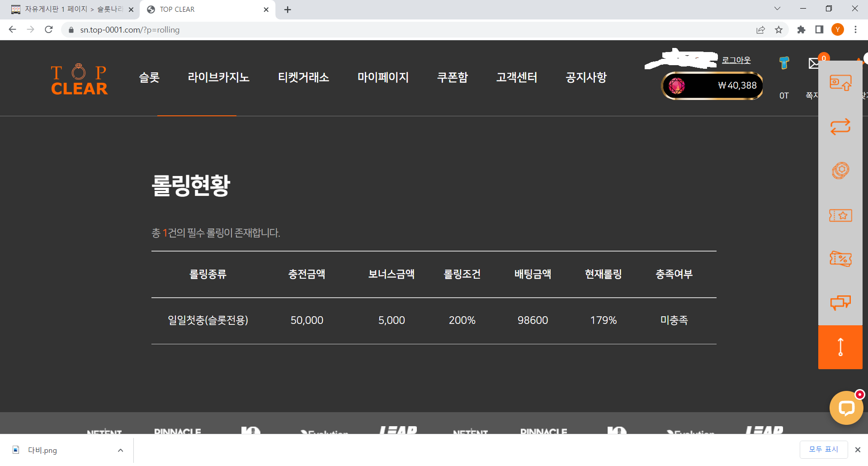Click the 일일첫충(슬롯전용) cell
Screen dimensions: 868x466
point(208,320)
